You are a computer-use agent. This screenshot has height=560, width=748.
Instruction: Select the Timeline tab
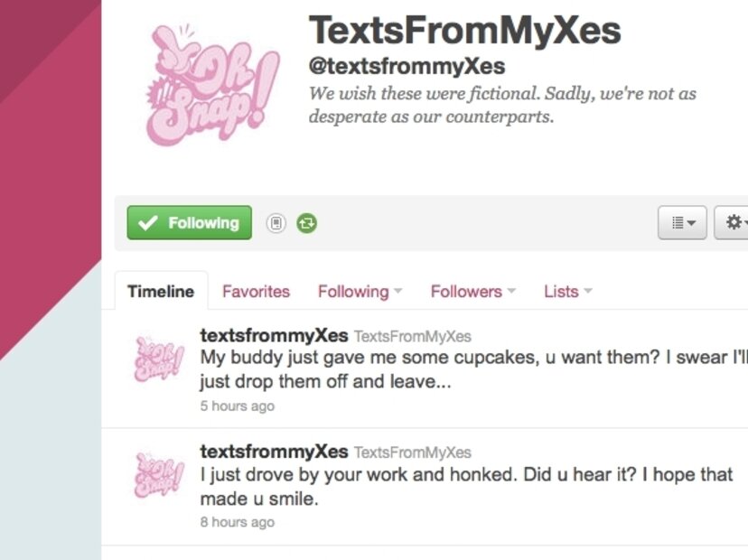161,292
